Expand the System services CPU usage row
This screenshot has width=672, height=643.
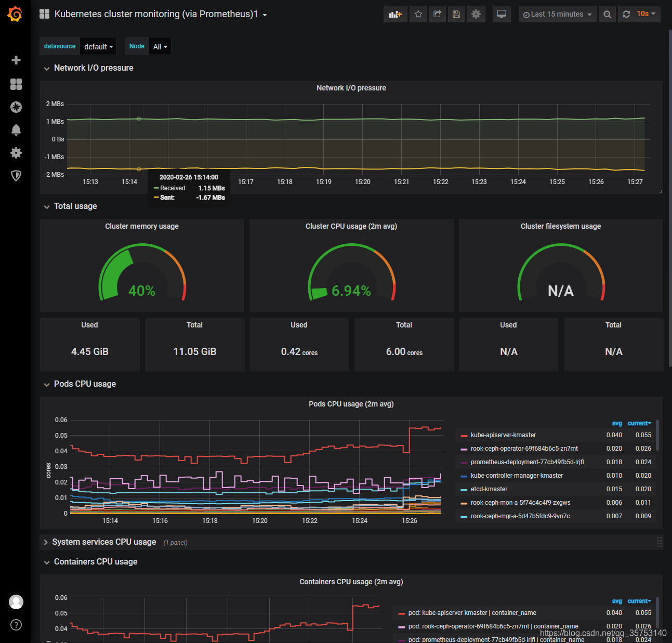(100, 542)
